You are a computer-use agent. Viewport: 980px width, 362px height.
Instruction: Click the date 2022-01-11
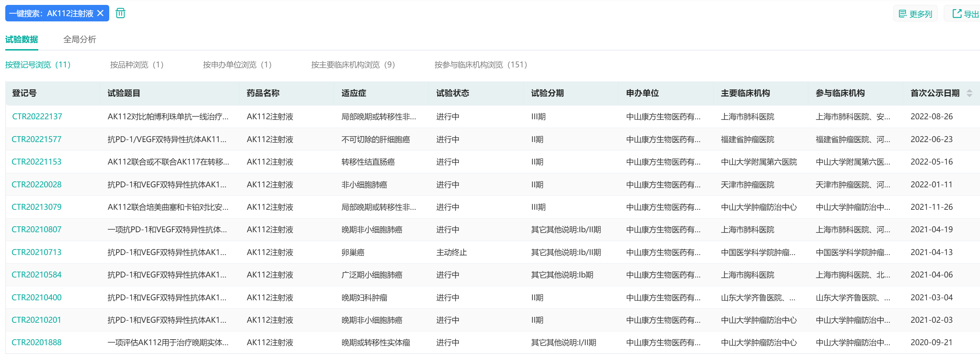[x=932, y=185]
